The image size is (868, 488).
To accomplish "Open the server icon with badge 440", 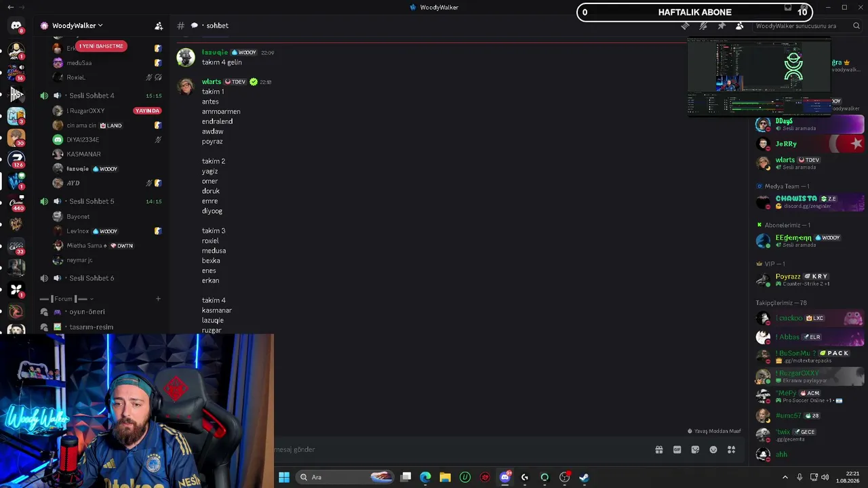I will pos(16,203).
